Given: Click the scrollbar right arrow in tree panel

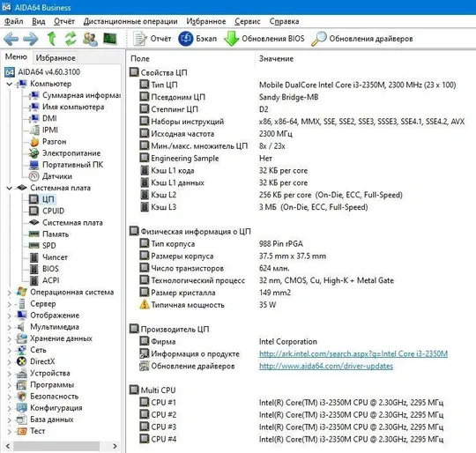Looking at the screenshot, I should coord(115,446).
